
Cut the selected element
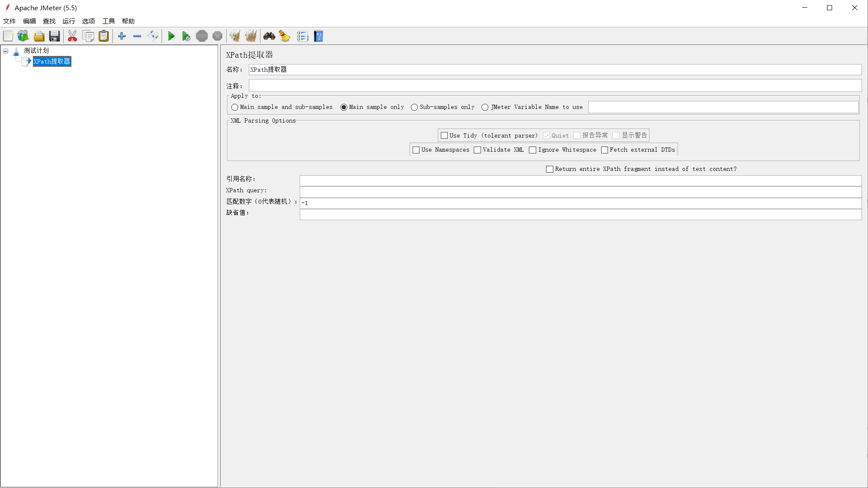tap(72, 36)
